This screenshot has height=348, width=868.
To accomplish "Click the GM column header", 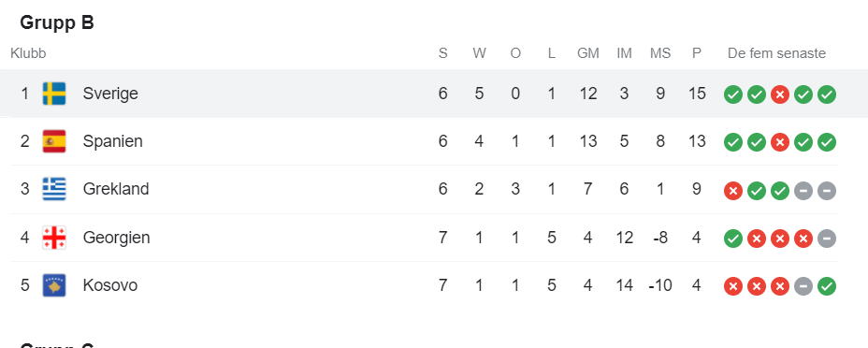I will (588, 53).
